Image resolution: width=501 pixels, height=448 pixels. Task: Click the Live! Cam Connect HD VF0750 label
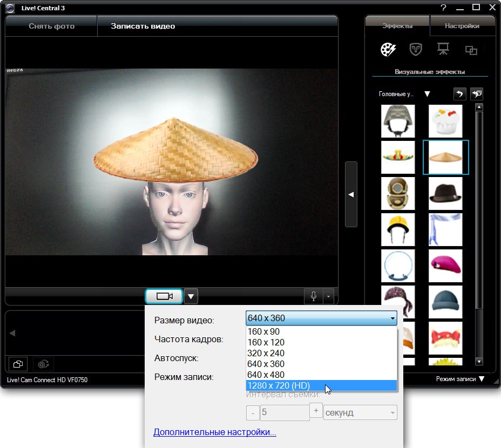pyautogui.click(x=48, y=380)
